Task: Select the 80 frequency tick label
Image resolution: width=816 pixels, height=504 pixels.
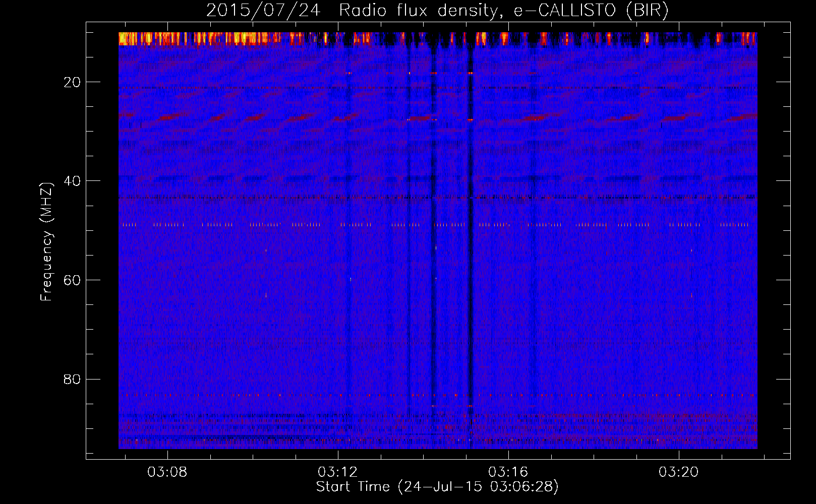Action: tap(72, 379)
